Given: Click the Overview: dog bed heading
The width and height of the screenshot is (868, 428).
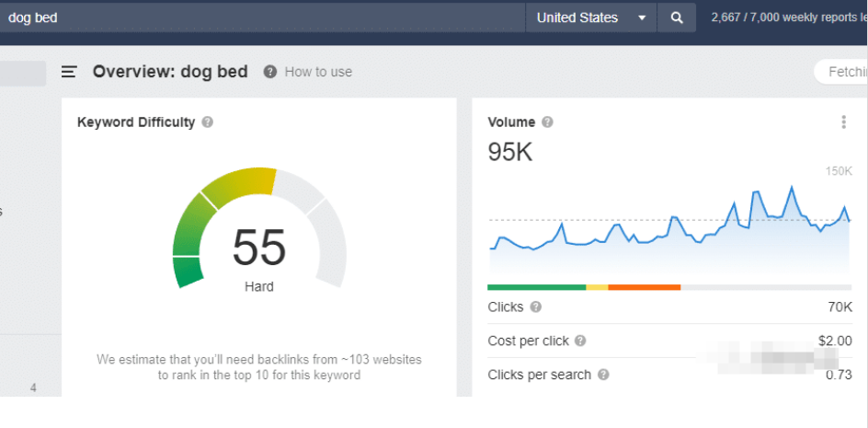Looking at the screenshot, I should click(x=170, y=72).
